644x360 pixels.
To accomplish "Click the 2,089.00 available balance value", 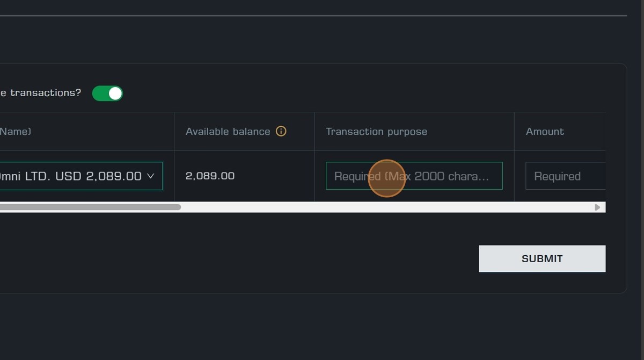I will point(210,176).
